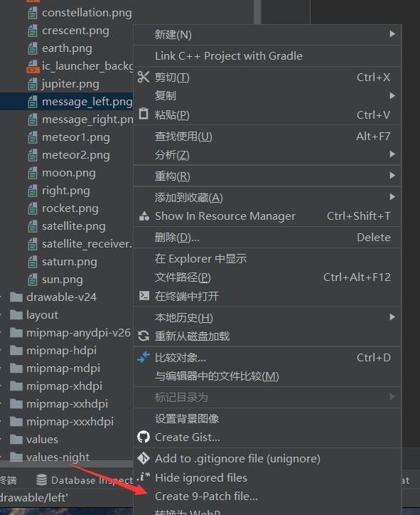Click the clipboard Paste icon
420x515 pixels.
pyautogui.click(x=144, y=114)
